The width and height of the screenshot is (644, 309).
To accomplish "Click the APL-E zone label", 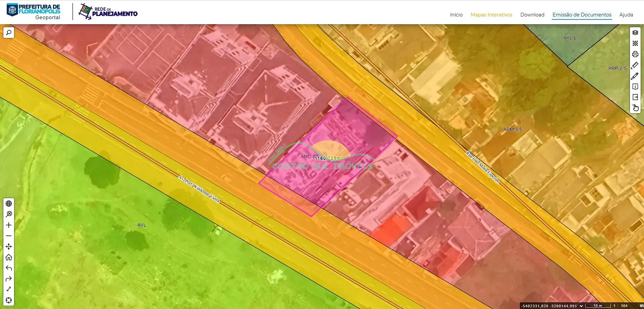I will point(570,38).
